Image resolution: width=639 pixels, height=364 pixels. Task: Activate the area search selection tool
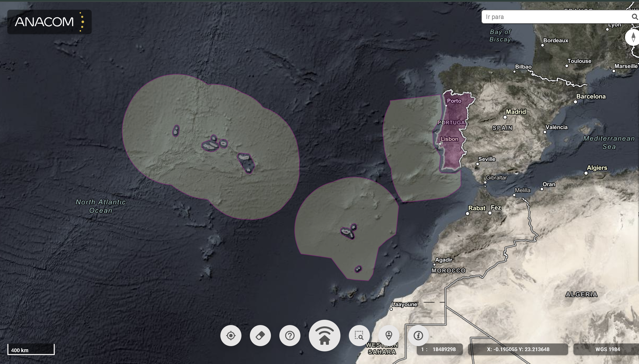(359, 336)
